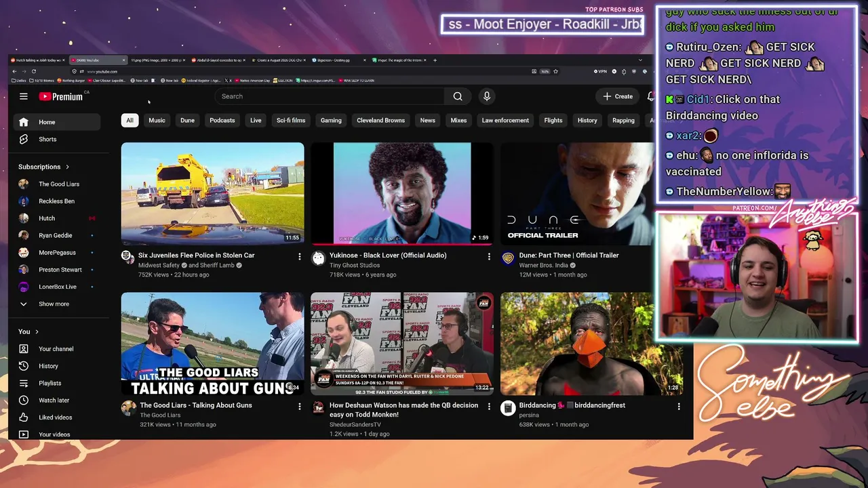Screen dimensions: 868x488
Task: Open more actions for Deshaun Watson video
Action: (489, 406)
